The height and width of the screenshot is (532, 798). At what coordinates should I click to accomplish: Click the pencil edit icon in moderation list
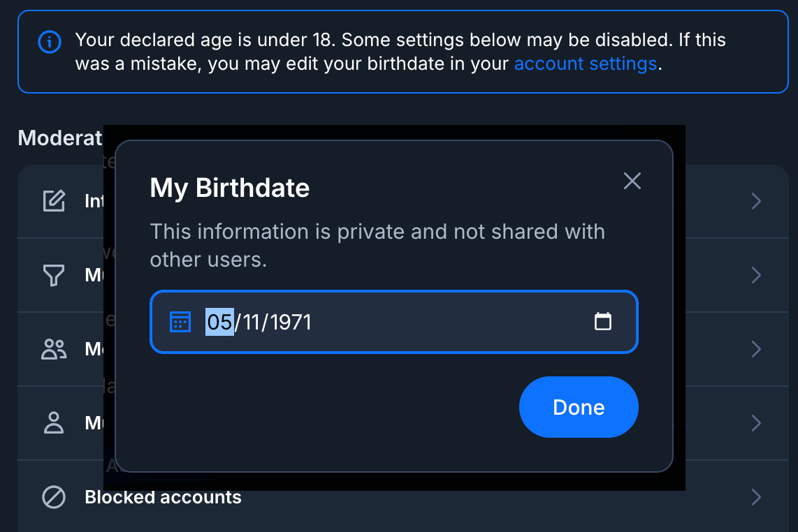[x=54, y=202]
